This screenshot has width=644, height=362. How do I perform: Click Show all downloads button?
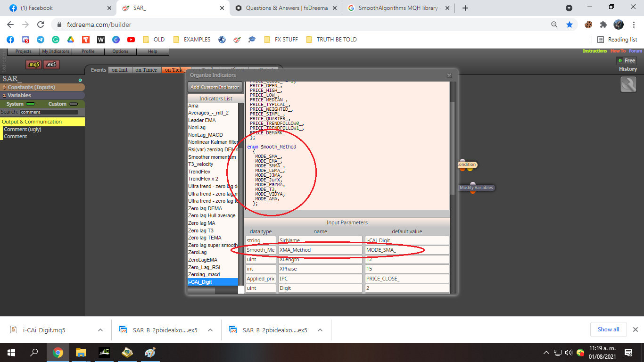[x=609, y=329]
